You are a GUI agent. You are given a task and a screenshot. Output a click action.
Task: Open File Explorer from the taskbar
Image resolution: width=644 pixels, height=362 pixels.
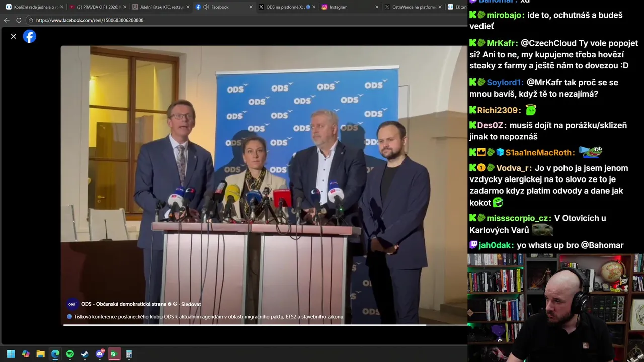(40, 354)
